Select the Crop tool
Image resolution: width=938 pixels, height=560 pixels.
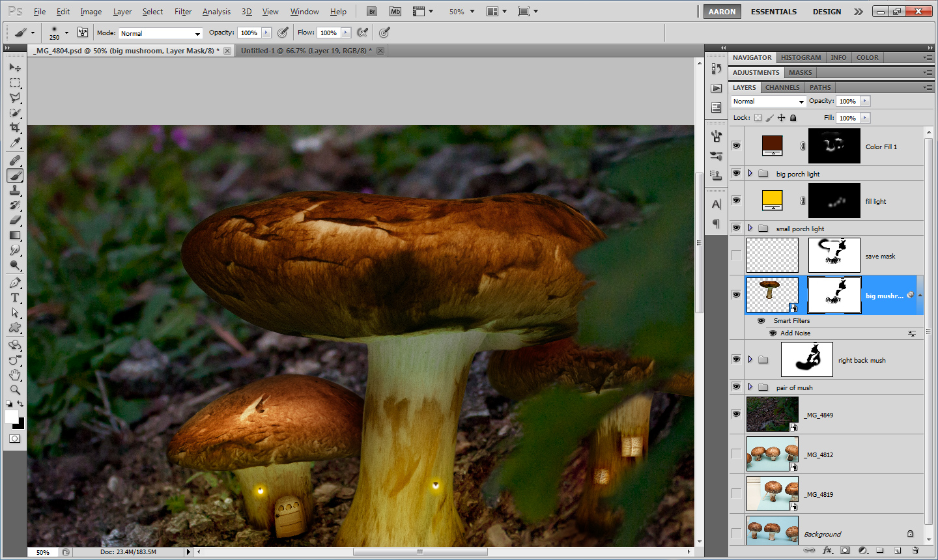15,128
